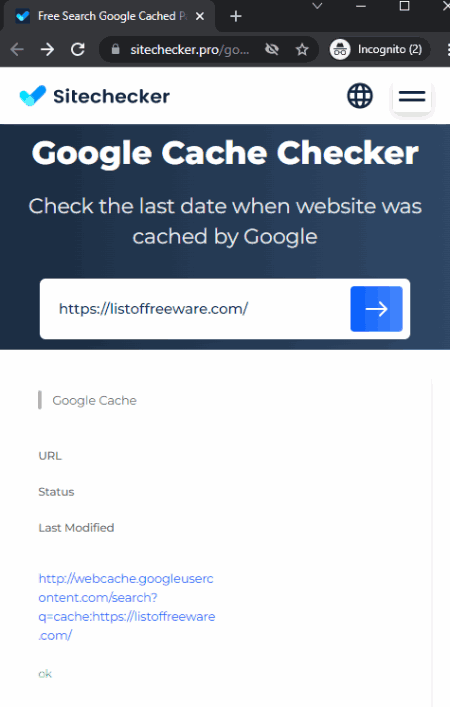Bookmark this page with the star icon
Screen dimensions: 450x707
click(302, 49)
